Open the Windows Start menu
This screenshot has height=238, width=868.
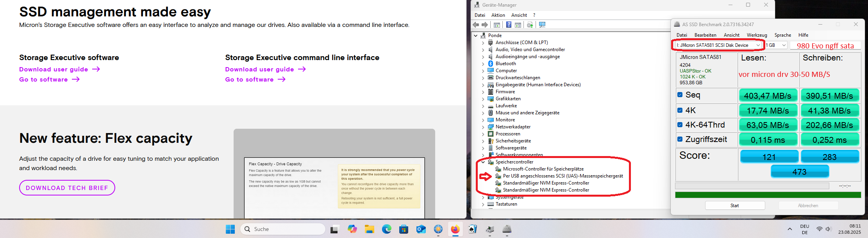point(230,229)
